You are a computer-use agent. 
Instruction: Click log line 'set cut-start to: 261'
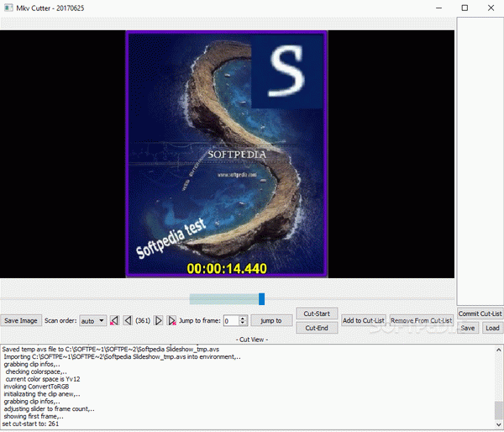31,424
